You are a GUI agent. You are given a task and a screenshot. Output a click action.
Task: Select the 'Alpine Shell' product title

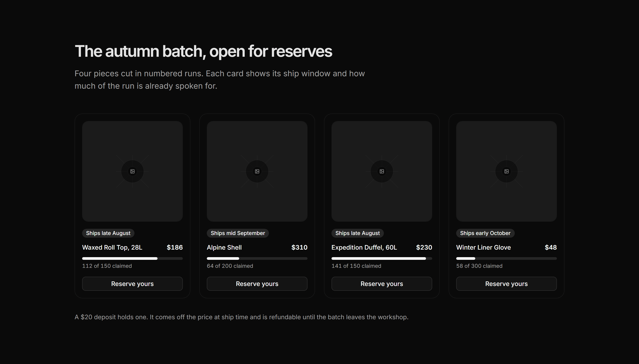tap(224, 247)
